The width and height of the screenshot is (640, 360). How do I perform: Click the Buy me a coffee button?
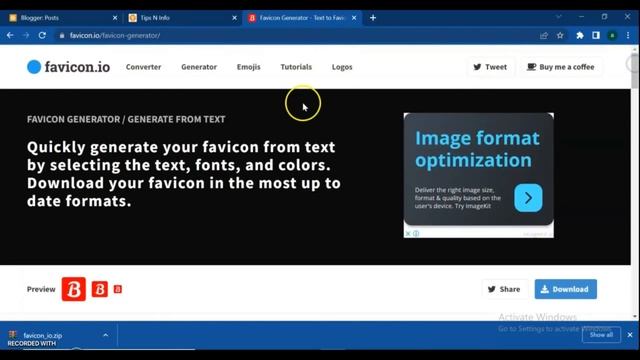click(x=561, y=67)
